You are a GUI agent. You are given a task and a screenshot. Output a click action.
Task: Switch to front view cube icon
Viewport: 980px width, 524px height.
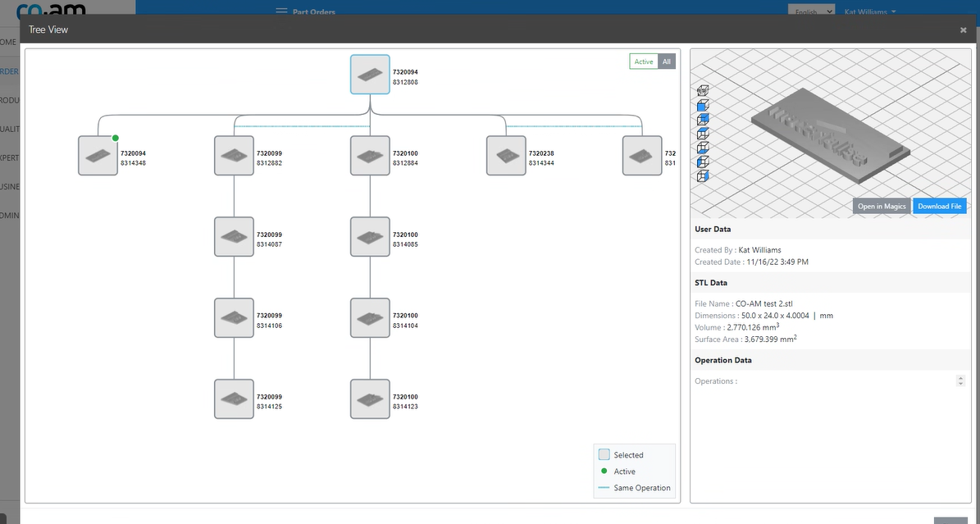702,106
